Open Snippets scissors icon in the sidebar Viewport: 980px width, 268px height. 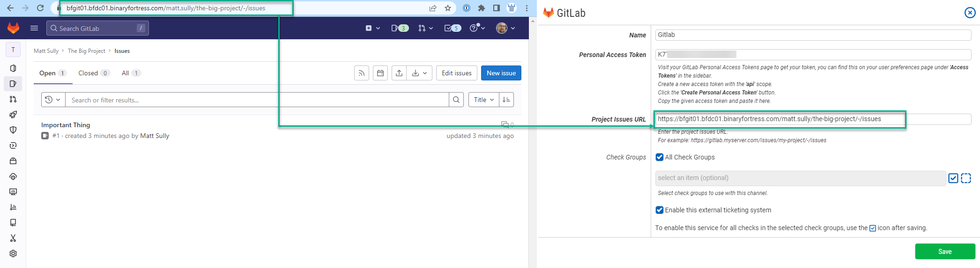coord(13,238)
